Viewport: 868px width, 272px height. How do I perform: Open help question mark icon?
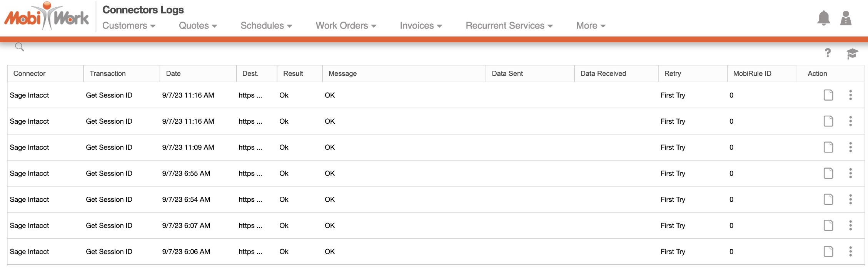click(828, 53)
